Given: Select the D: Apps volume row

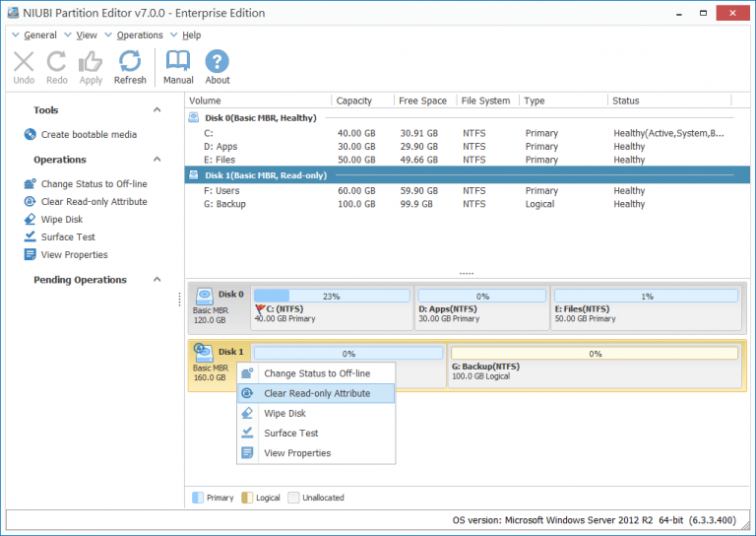Looking at the screenshot, I should pos(467,146).
